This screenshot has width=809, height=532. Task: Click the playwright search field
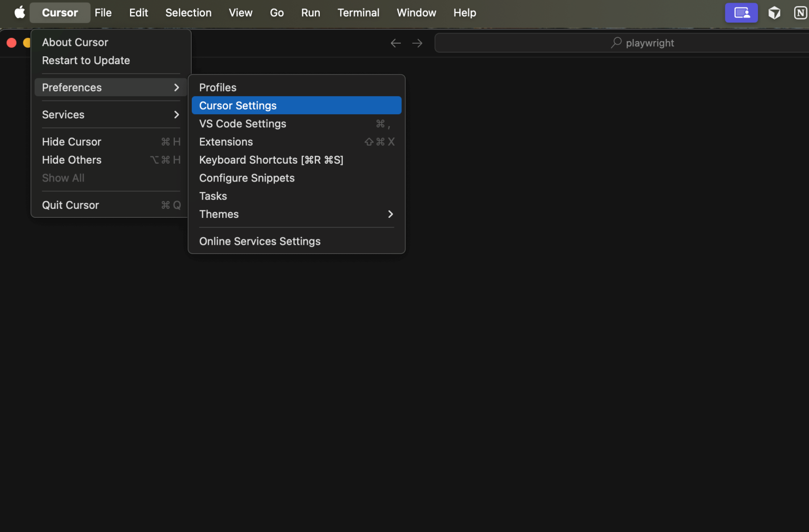point(649,43)
